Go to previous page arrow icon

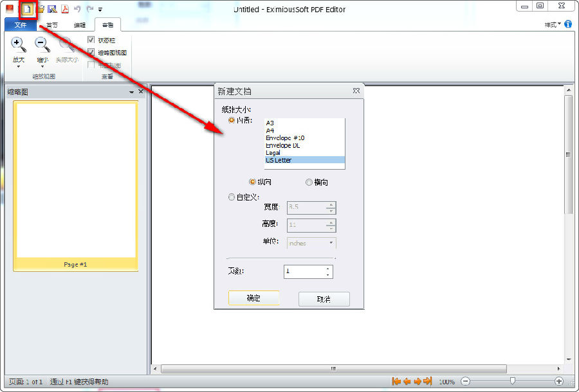407,381
